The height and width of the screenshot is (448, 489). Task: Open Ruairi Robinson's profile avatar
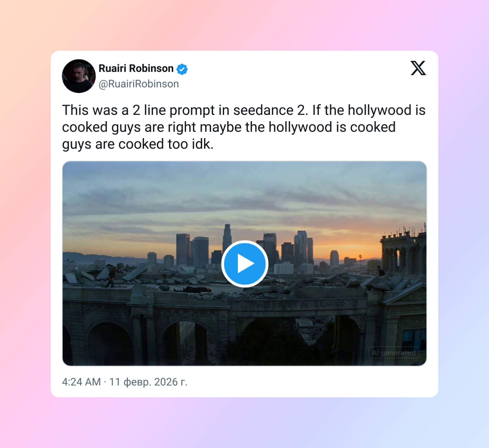pyautogui.click(x=79, y=76)
